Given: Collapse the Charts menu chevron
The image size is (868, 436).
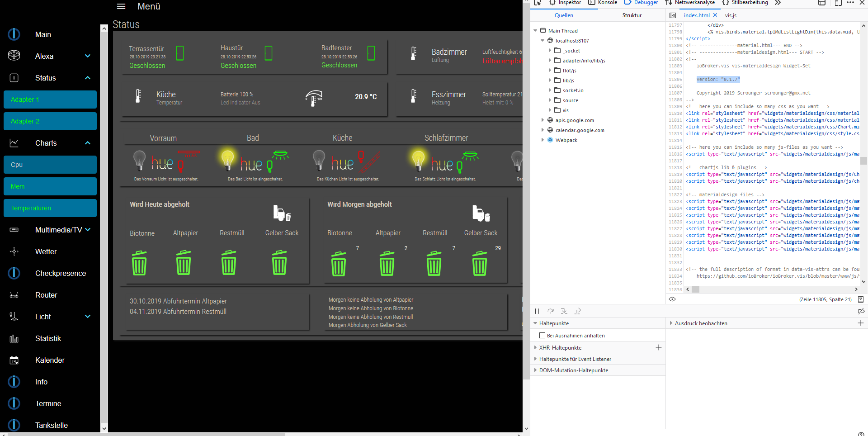Looking at the screenshot, I should click(88, 143).
